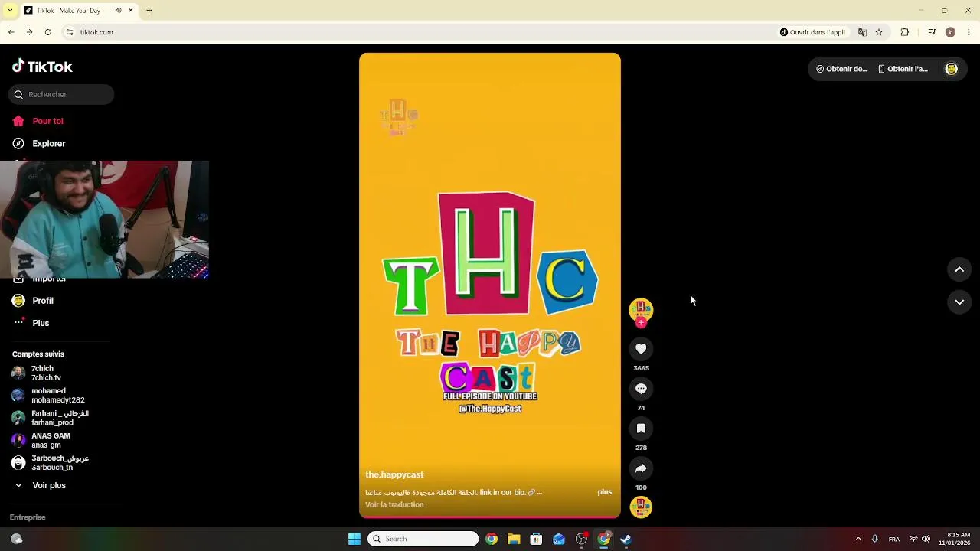Bookmark this page with star icon

(879, 32)
